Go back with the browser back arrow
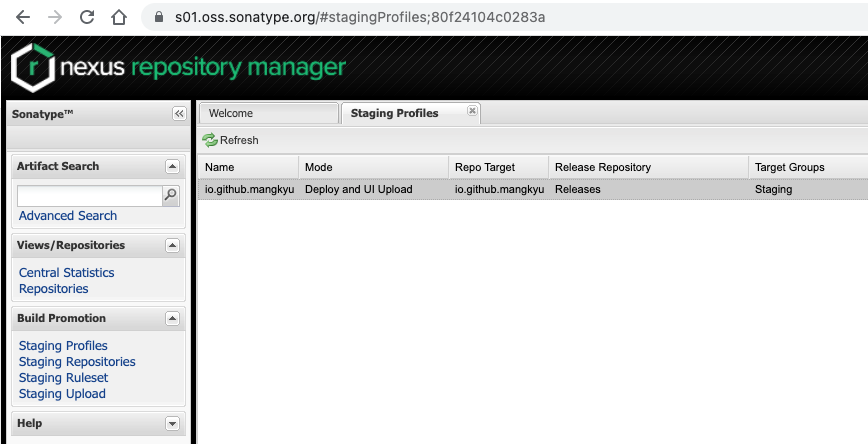This screenshot has height=444, width=868. point(23,17)
